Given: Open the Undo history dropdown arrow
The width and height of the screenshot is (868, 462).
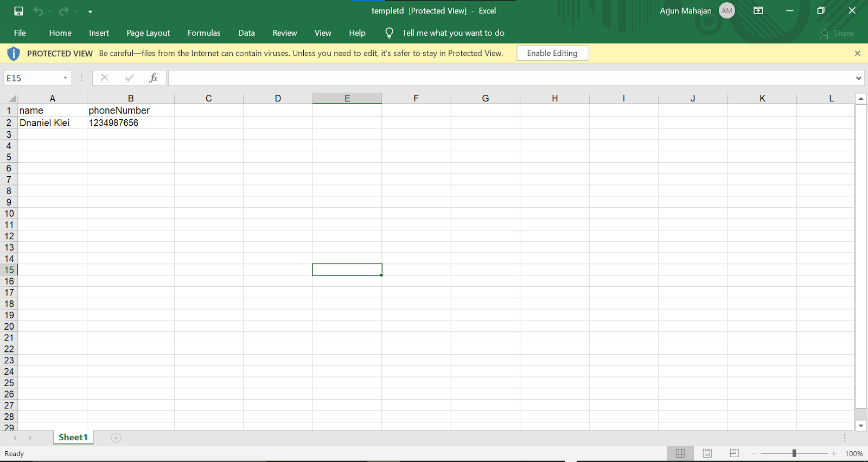Looking at the screenshot, I should click(49, 11).
